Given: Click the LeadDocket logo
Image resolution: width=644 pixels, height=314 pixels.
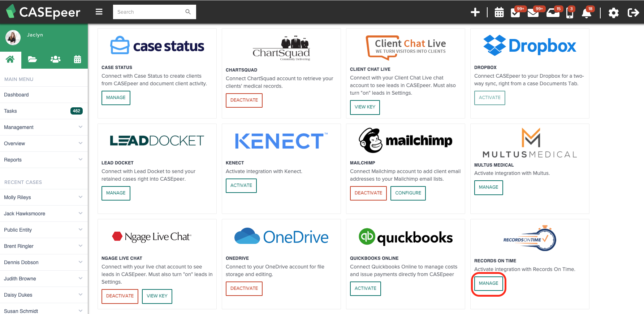Looking at the screenshot, I should point(157,141).
